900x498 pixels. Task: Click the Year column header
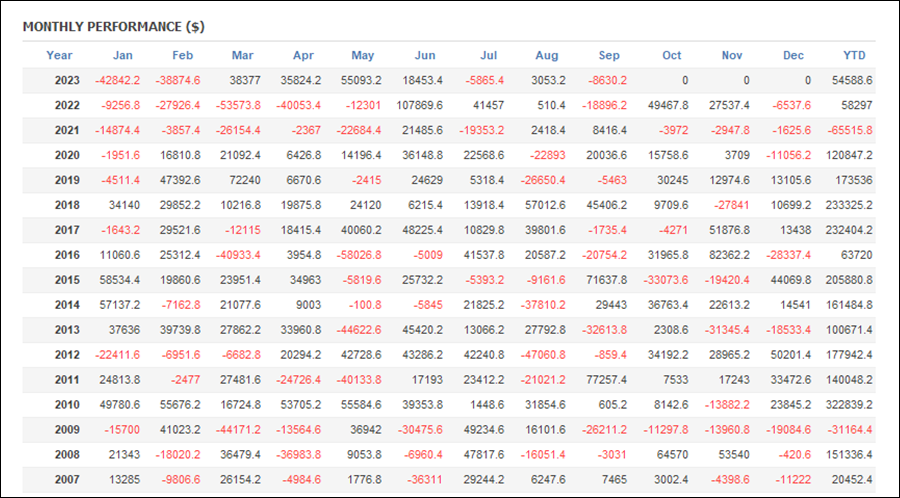click(x=59, y=56)
